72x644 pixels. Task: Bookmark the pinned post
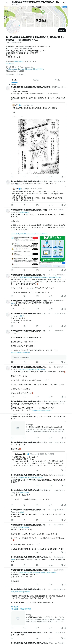62,176
